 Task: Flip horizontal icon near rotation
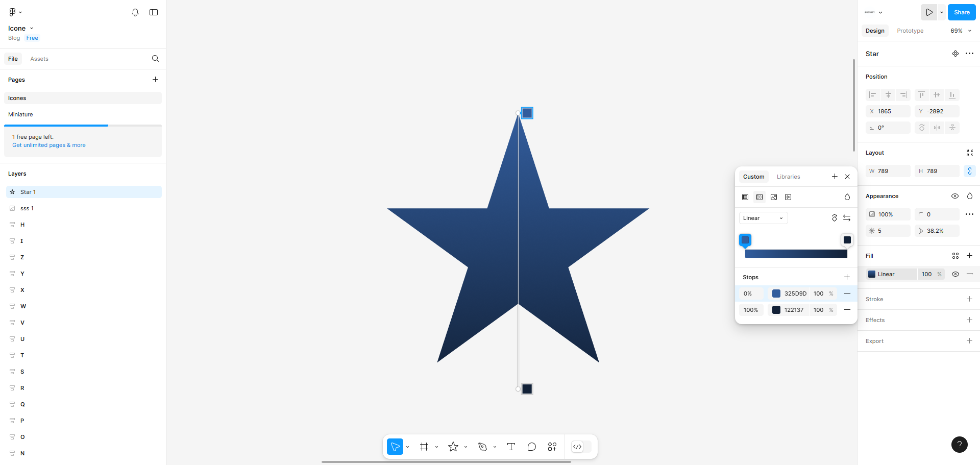point(937,128)
